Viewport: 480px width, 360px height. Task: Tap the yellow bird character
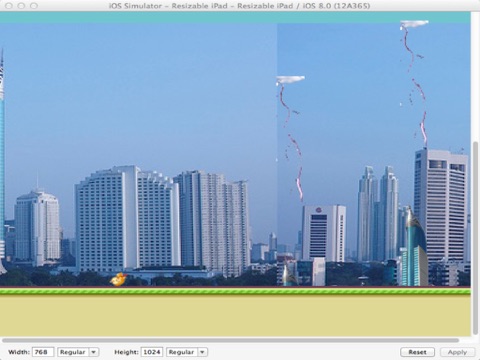pyautogui.click(x=119, y=279)
